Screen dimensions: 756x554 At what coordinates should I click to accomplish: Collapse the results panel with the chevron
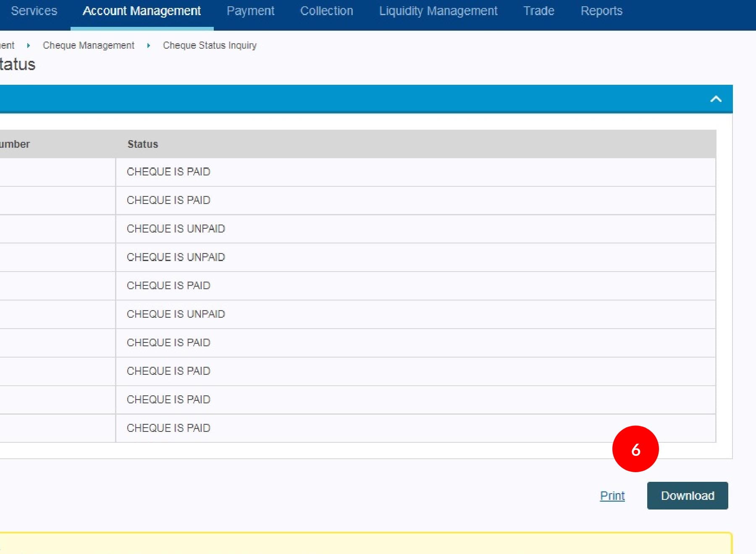(x=716, y=99)
